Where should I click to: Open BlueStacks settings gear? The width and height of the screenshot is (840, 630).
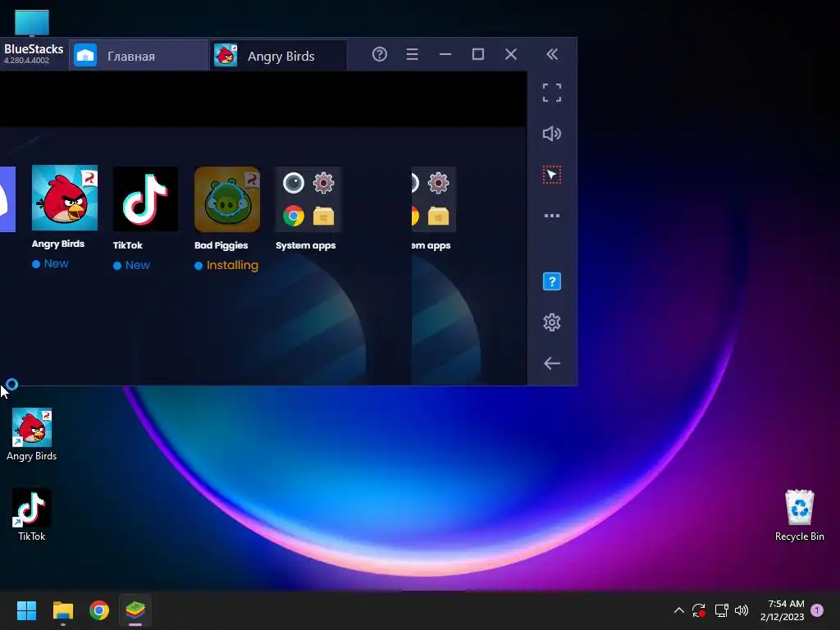552,322
